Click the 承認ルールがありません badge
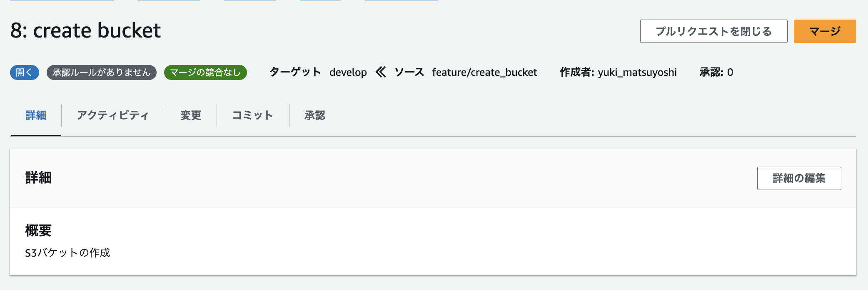Screen dimensions: 868x290 click(x=102, y=72)
